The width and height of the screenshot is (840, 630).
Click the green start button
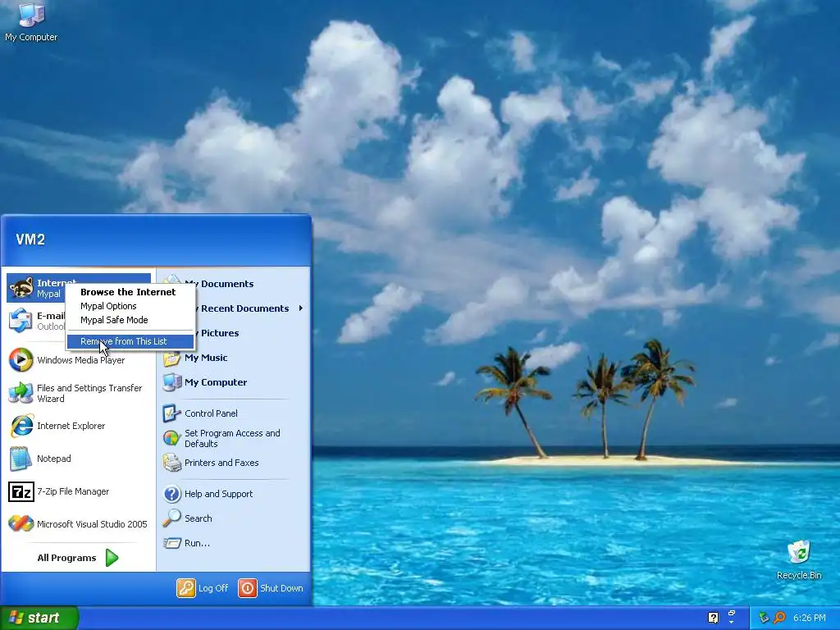[39, 618]
